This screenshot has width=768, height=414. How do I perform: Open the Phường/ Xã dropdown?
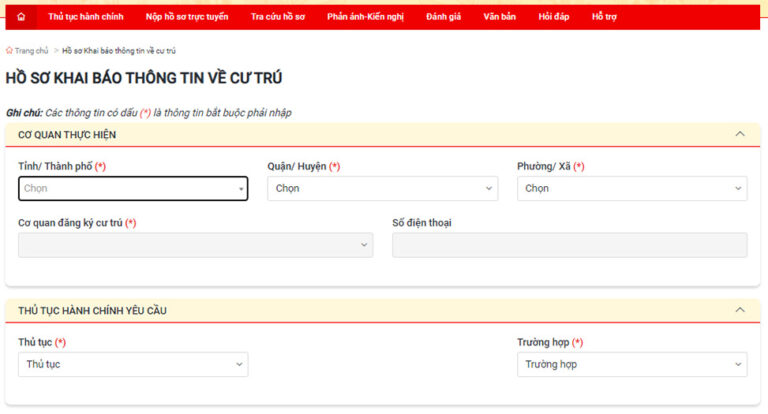631,188
